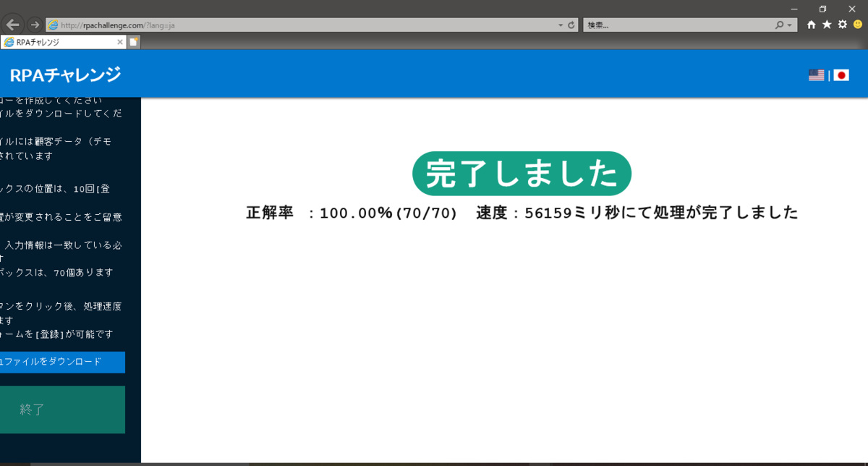Open a new tab button
Viewport: 868px width, 466px height.
point(134,42)
